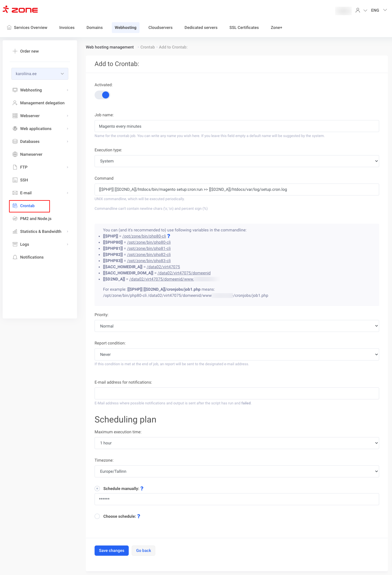Image resolution: width=392 pixels, height=575 pixels.
Task: Select the Schedule manually radio button
Action: coord(97,489)
